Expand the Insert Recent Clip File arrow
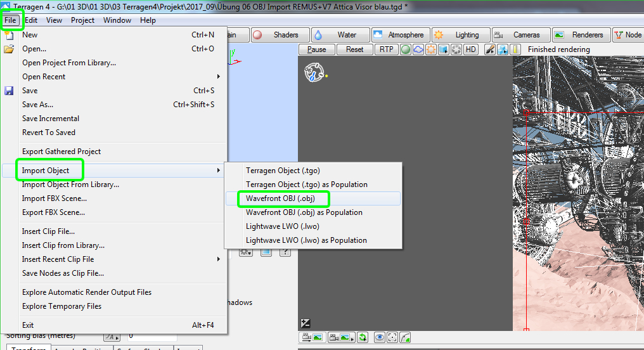644x350 pixels. pyautogui.click(x=219, y=259)
